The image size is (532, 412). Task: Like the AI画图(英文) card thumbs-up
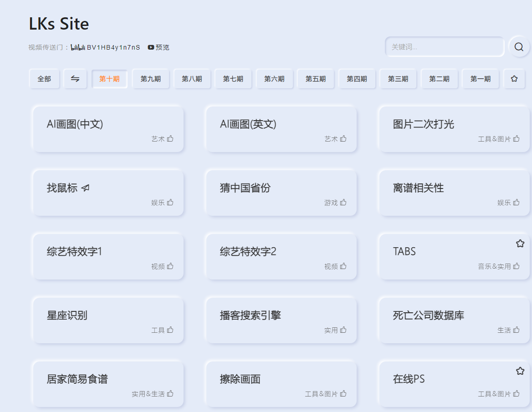343,139
